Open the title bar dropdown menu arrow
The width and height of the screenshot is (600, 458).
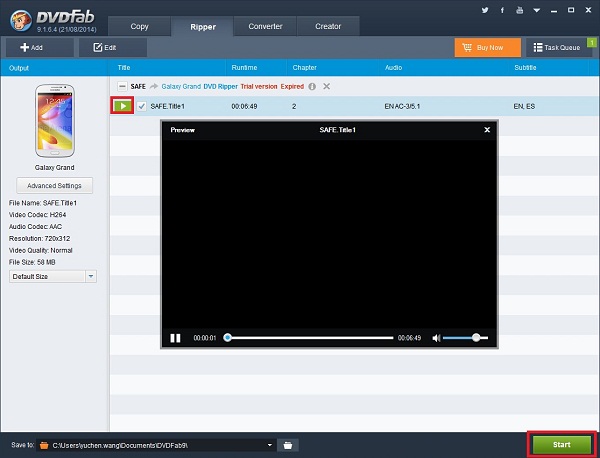click(536, 10)
